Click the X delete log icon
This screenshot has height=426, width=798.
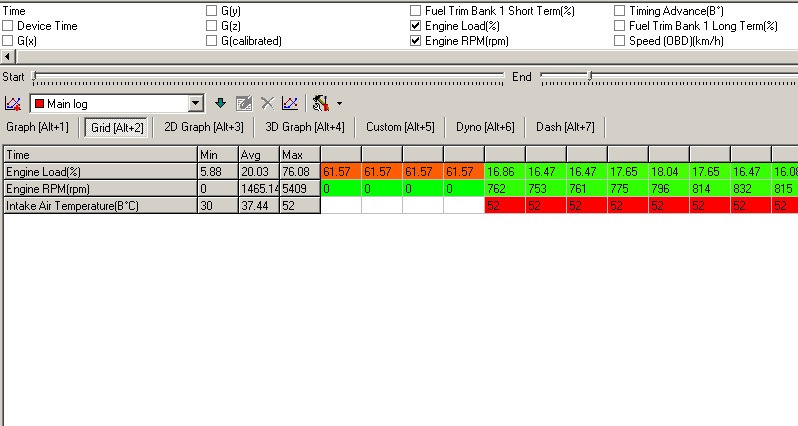tap(267, 103)
